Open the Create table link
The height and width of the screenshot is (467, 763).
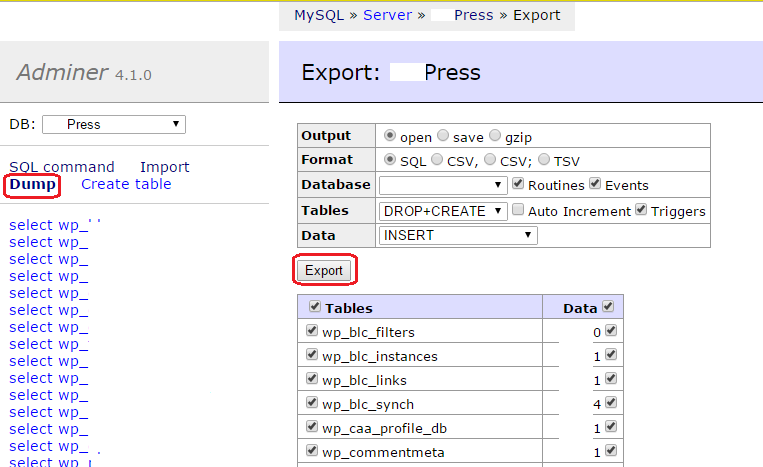click(x=126, y=185)
